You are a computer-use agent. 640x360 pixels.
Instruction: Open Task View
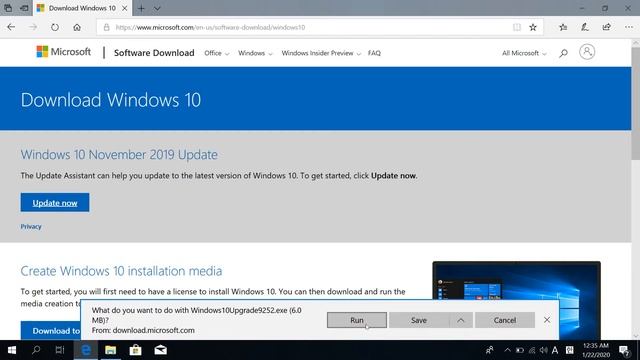click(60, 350)
